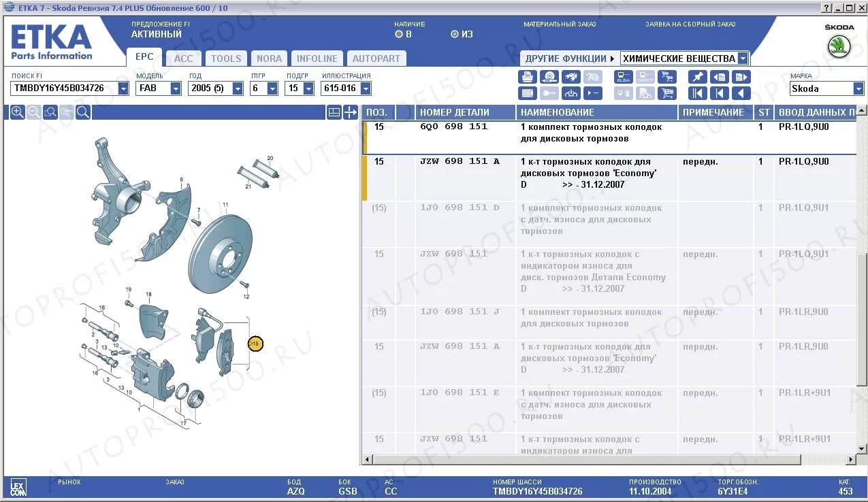This screenshot has height=502, width=868.
Task: Click the list view icon below print
Action: (x=527, y=94)
